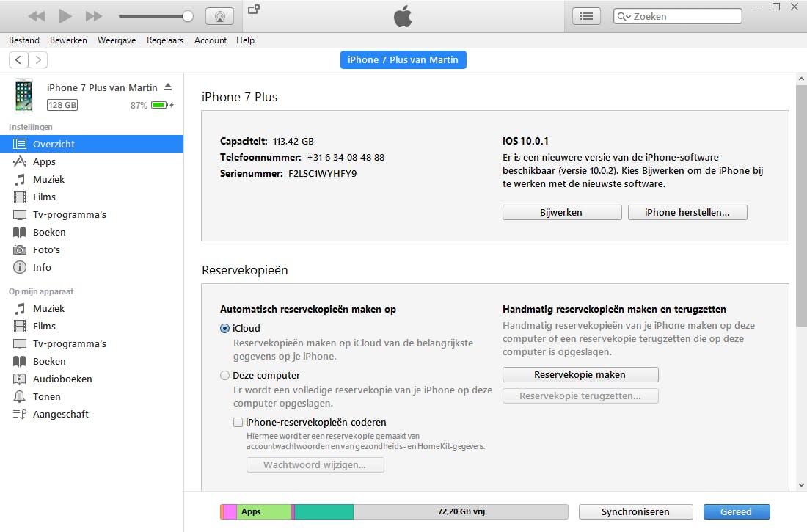Click the green Apps storage segment
807x532 pixels.
(x=264, y=511)
